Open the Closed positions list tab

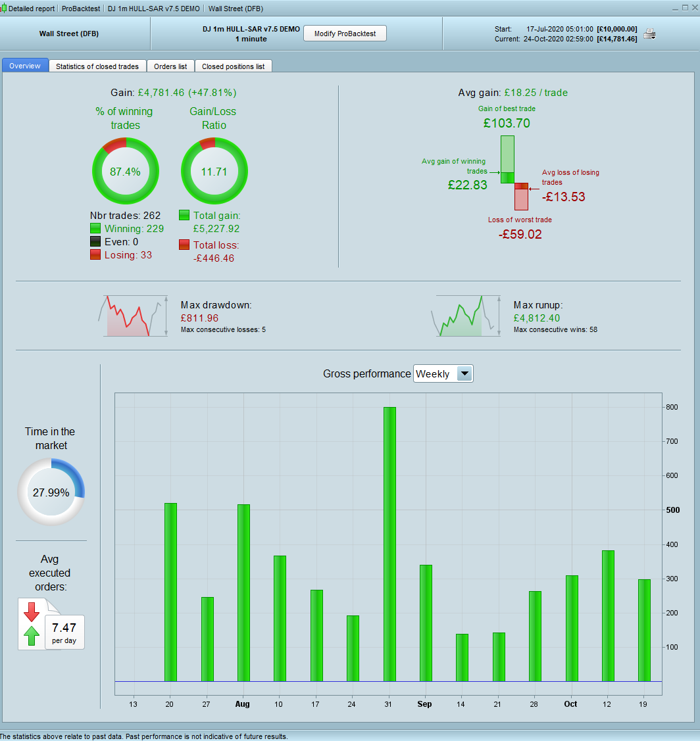233,66
